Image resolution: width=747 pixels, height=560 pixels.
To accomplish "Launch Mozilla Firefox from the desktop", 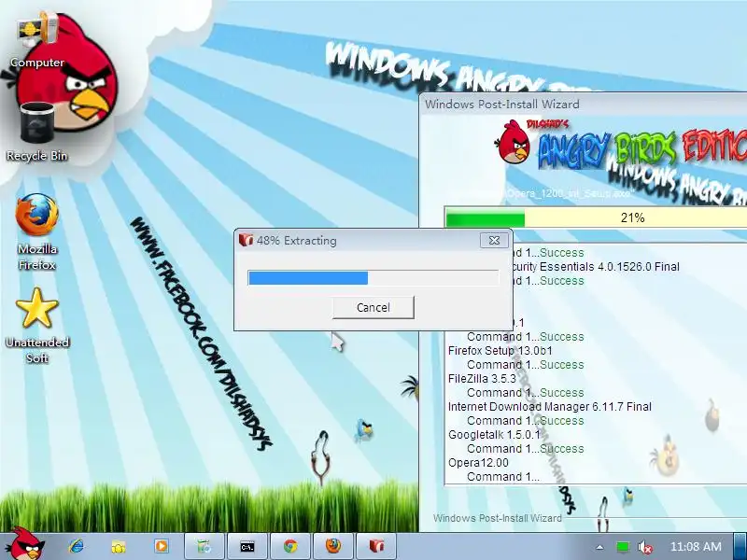I will [37, 231].
